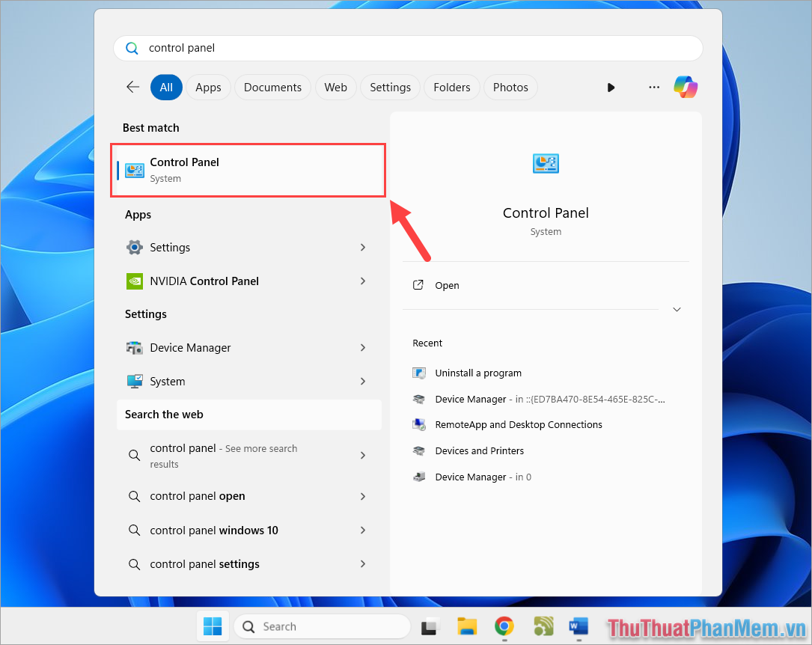Expand chevron for control panel settings
This screenshot has width=812, height=645.
click(x=363, y=563)
